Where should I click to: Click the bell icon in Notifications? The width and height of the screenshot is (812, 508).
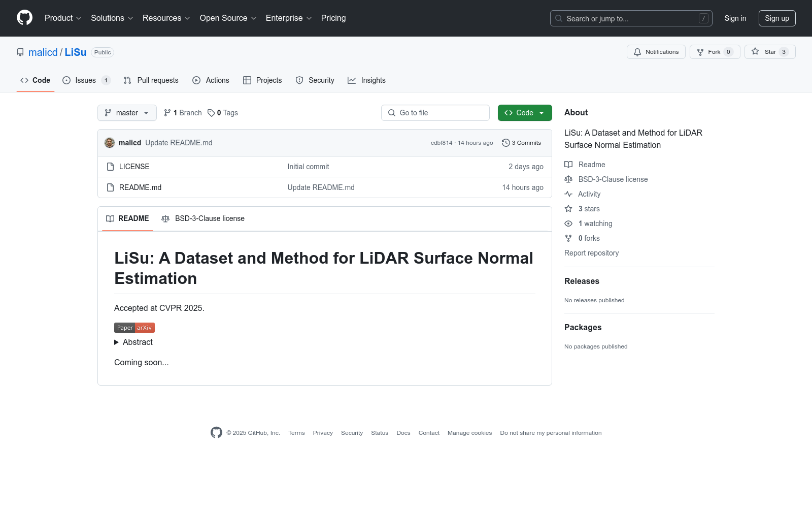coord(637,52)
